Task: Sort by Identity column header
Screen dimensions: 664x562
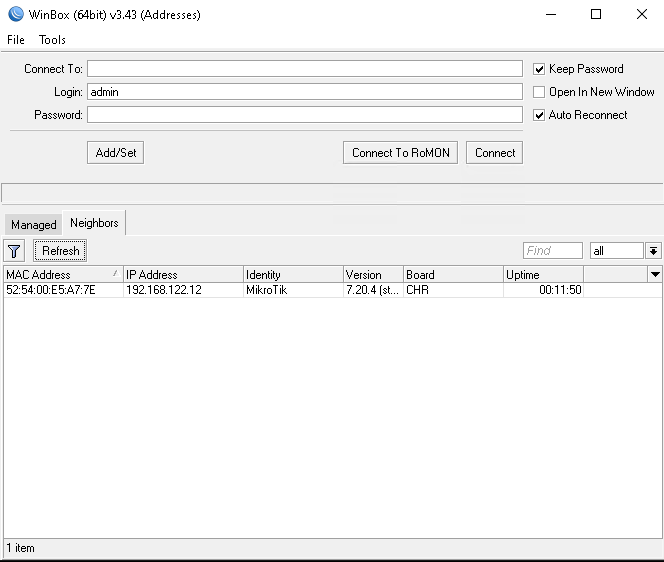Action: click(293, 274)
